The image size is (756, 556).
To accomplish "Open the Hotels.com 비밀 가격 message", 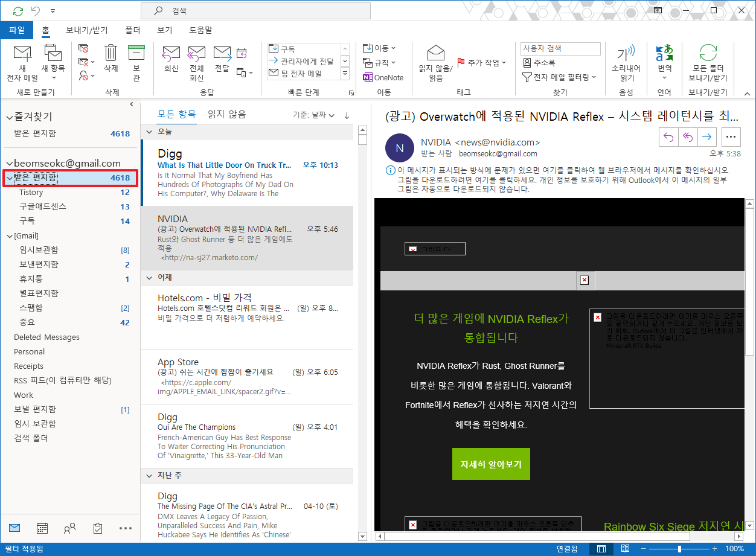I will point(247,317).
